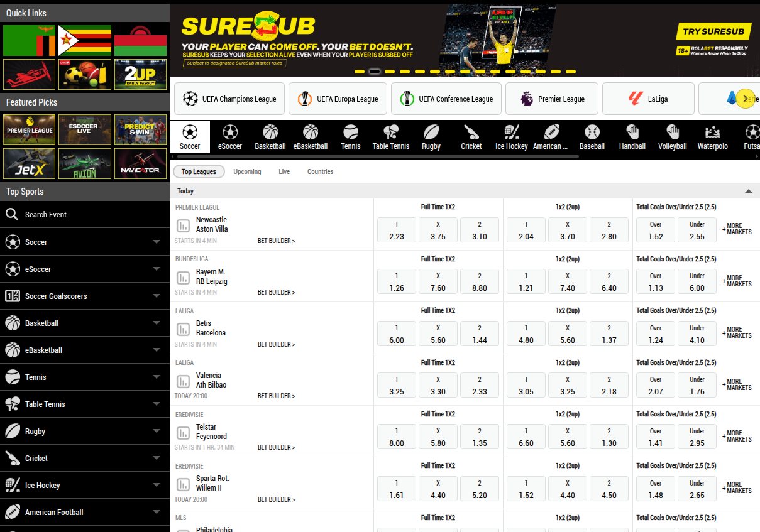This screenshot has height=532, width=760.
Task: Open the Ice Hockey sidebar item
Action: click(85, 485)
